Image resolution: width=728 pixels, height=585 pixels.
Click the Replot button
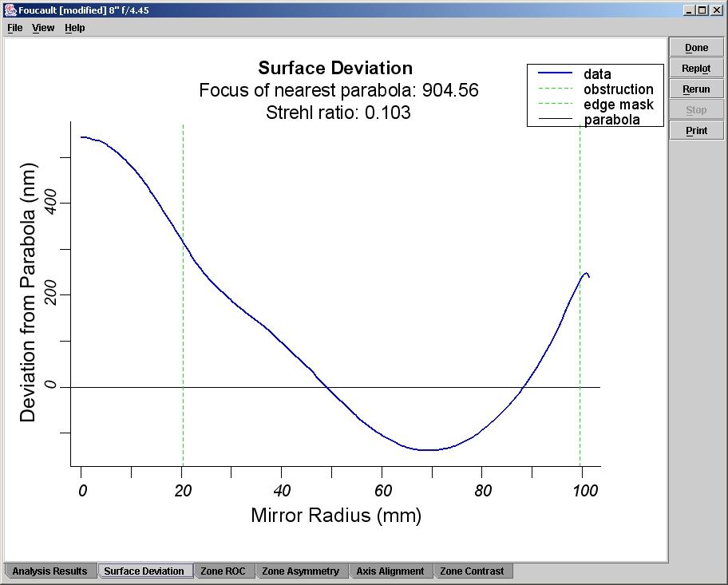696,69
